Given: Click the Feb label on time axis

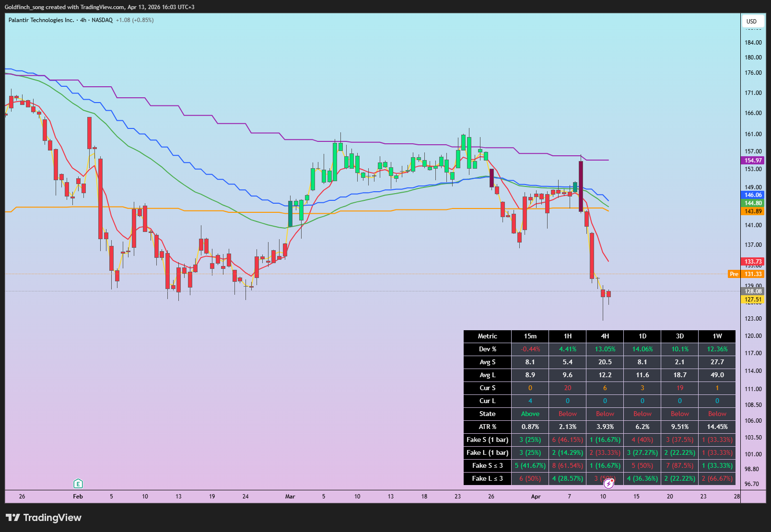Looking at the screenshot, I should tap(78, 497).
